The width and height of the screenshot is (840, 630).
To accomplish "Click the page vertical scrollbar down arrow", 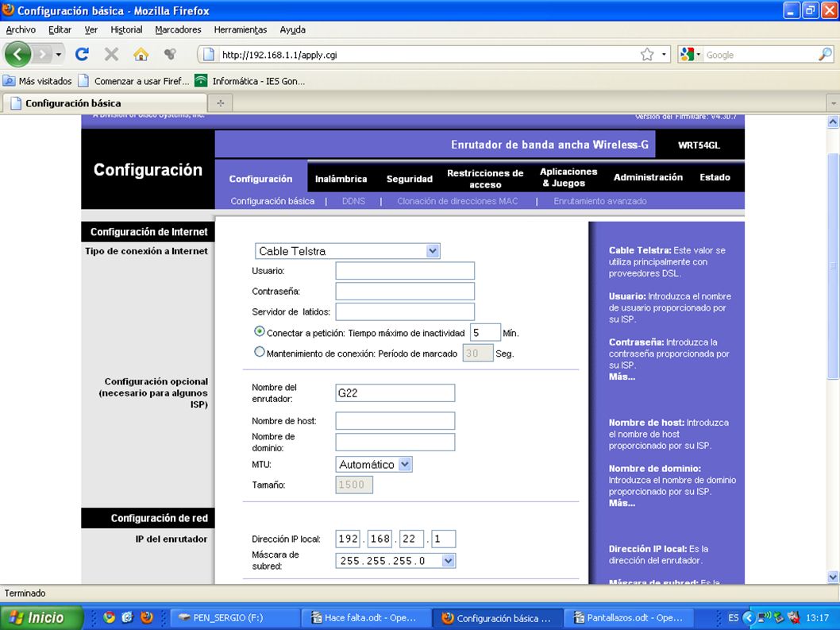I will click(833, 577).
